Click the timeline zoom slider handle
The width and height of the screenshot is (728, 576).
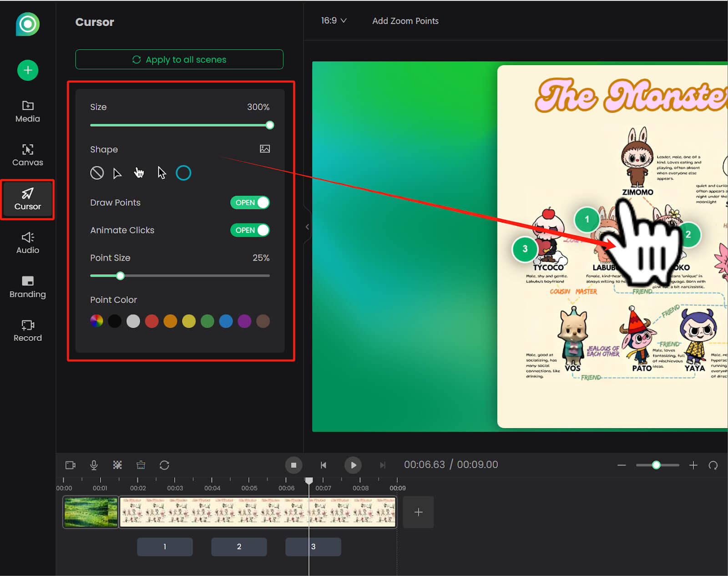pyautogui.click(x=656, y=465)
